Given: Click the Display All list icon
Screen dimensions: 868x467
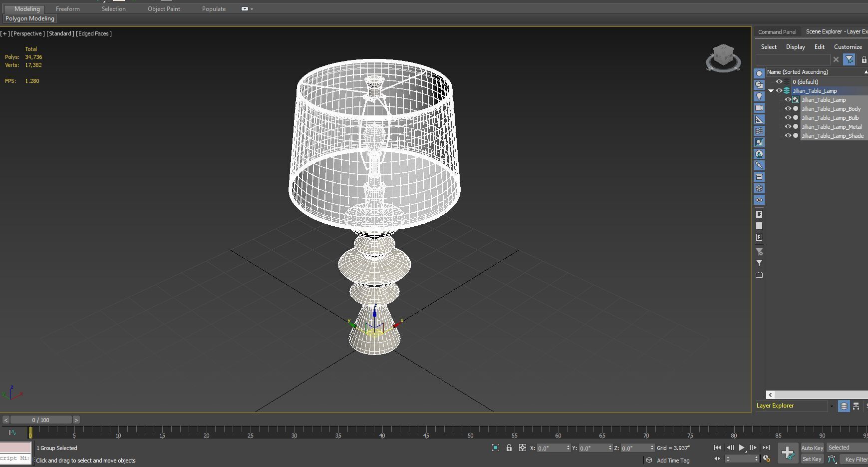Looking at the screenshot, I should click(759, 214).
